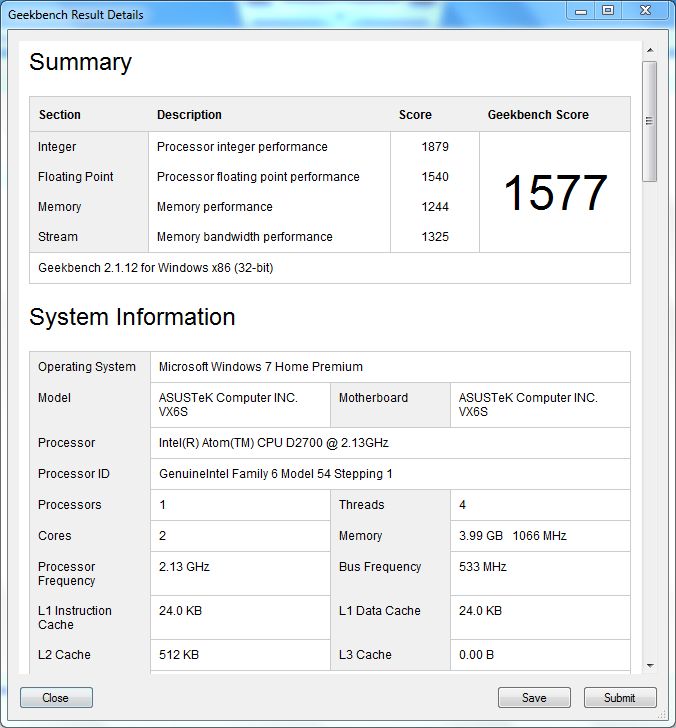Click the '2.13 GHz' processor frequency value
Image resolution: width=676 pixels, height=728 pixels.
tap(184, 567)
